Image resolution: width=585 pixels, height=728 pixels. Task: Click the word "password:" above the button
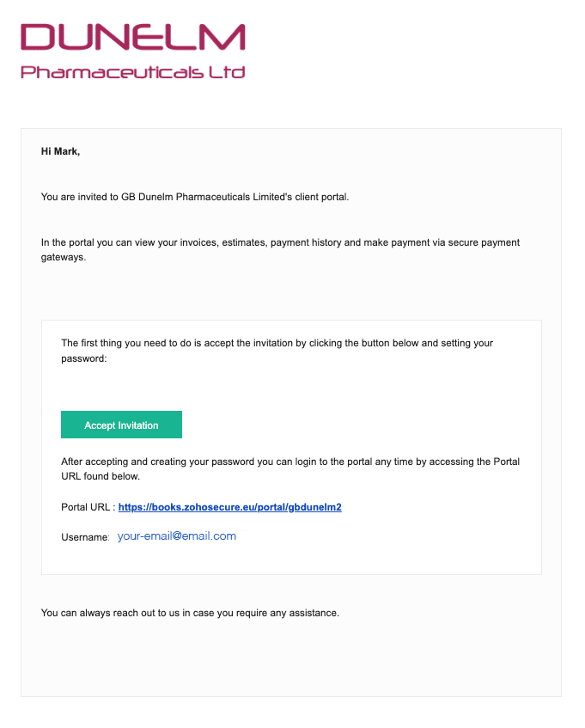tap(83, 358)
